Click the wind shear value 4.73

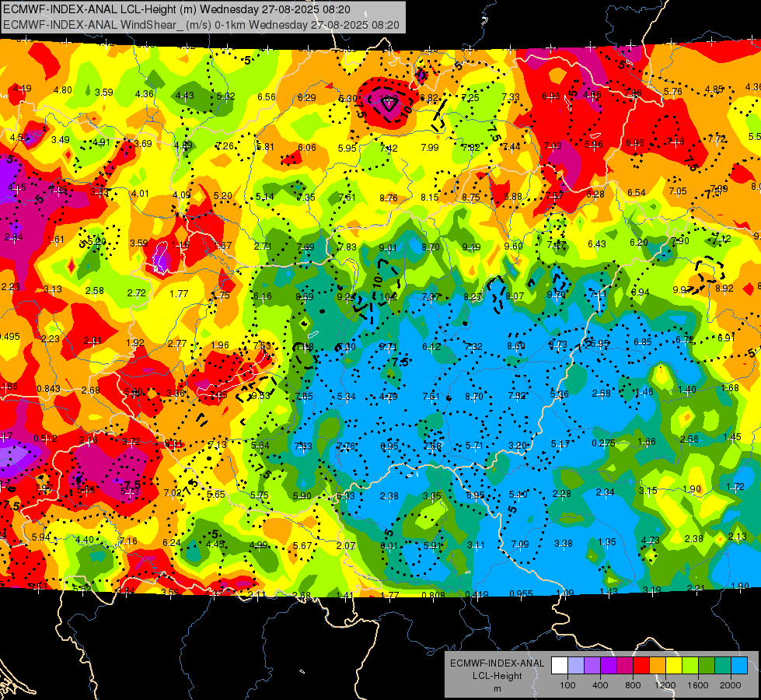click(x=651, y=541)
